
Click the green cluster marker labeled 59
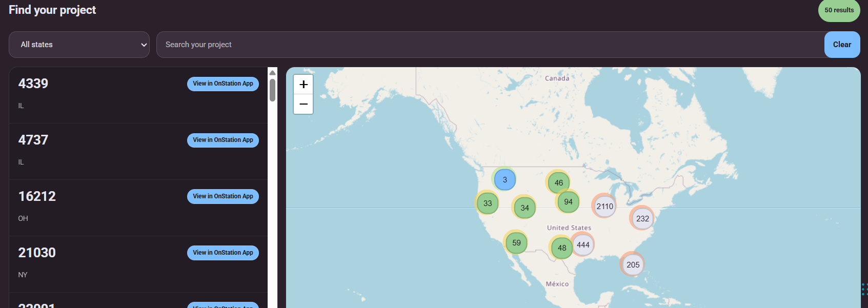click(x=516, y=243)
